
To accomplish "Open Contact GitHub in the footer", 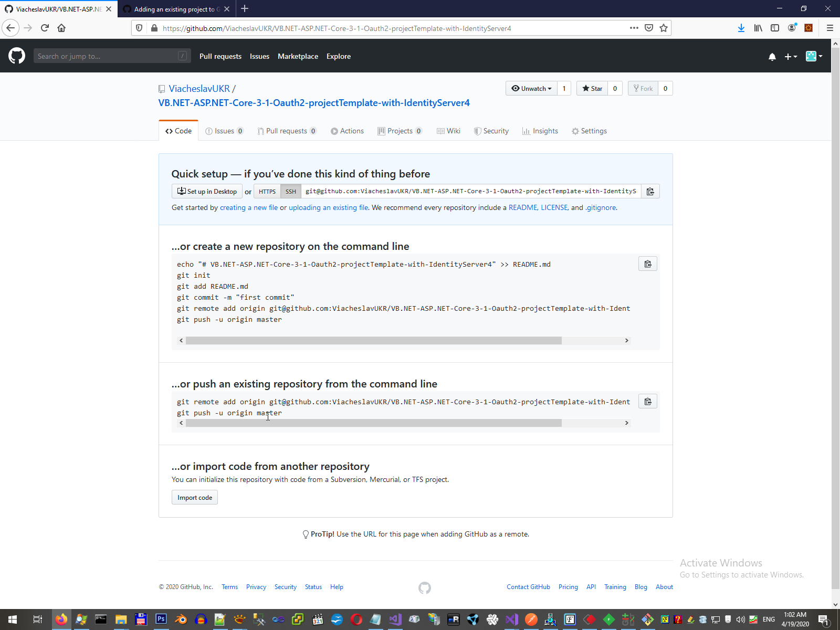I will pos(528,587).
